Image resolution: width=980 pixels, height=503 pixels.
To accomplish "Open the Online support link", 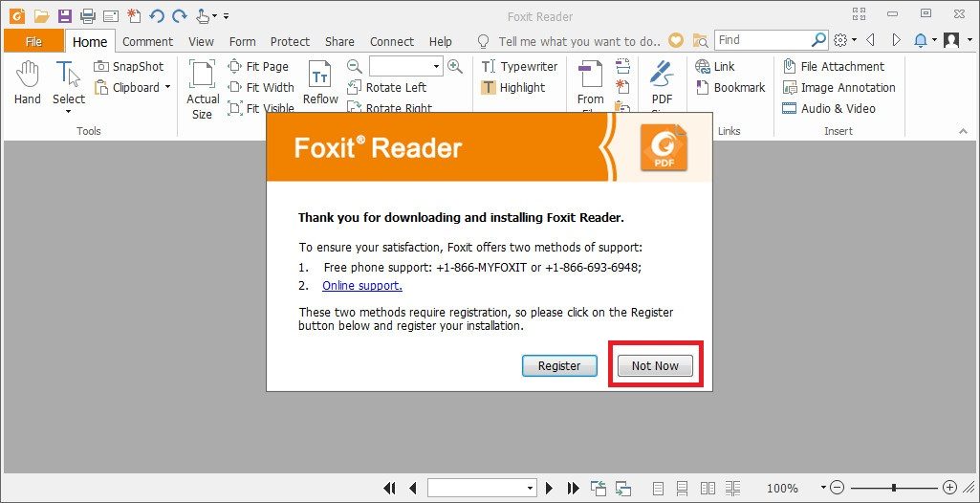I will (361, 286).
